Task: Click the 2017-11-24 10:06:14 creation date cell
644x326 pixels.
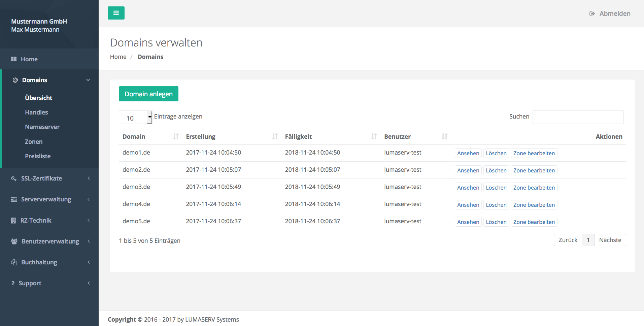Action: point(213,204)
